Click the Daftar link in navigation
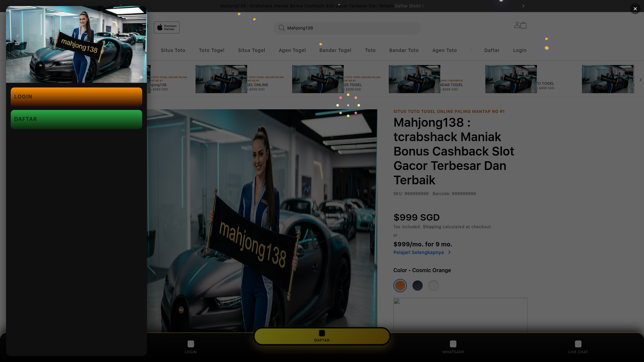644x362 pixels. [492, 50]
